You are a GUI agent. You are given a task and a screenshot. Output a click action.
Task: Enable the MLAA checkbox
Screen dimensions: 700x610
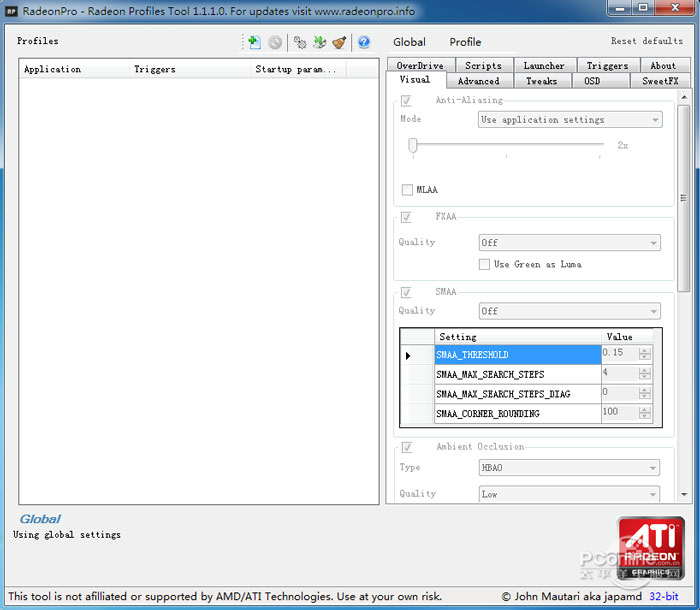tap(407, 190)
